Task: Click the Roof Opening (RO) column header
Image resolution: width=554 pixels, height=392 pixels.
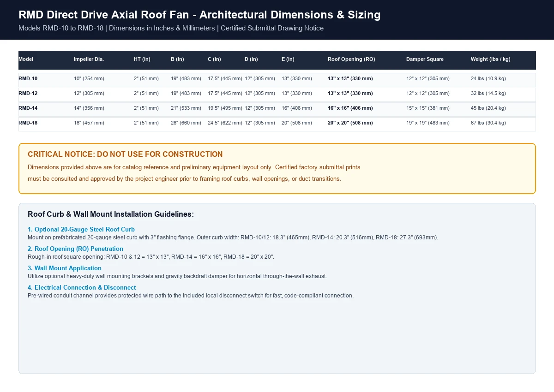Action: 351,59
